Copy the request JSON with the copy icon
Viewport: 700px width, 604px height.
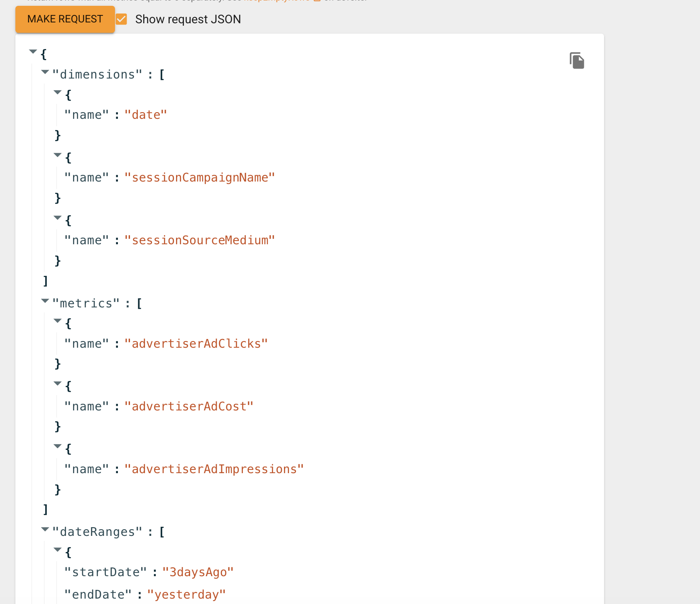577,61
